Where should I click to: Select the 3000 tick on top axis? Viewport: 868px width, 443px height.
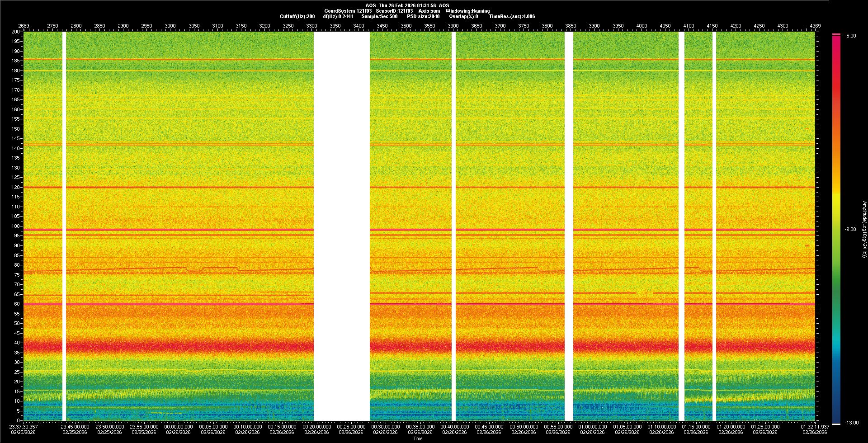point(170,26)
